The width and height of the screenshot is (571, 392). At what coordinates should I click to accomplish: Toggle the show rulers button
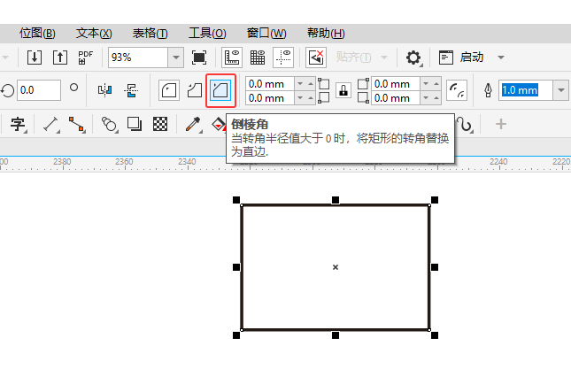click(x=232, y=58)
